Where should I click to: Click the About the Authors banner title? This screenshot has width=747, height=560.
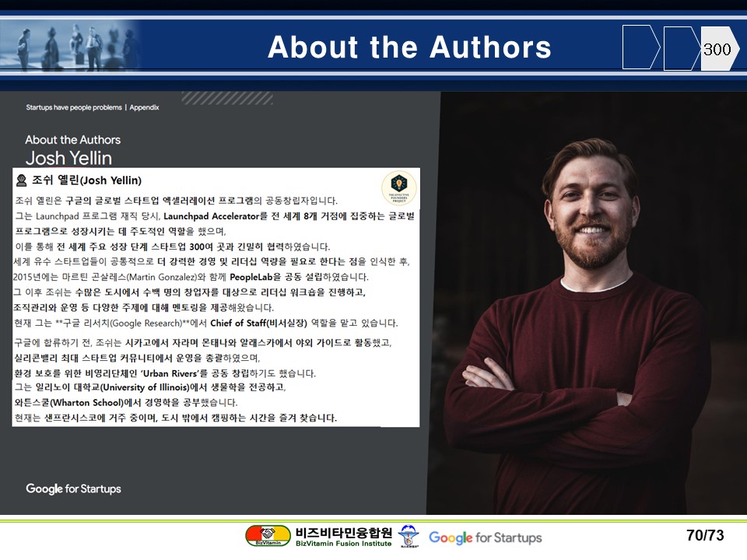pos(409,47)
